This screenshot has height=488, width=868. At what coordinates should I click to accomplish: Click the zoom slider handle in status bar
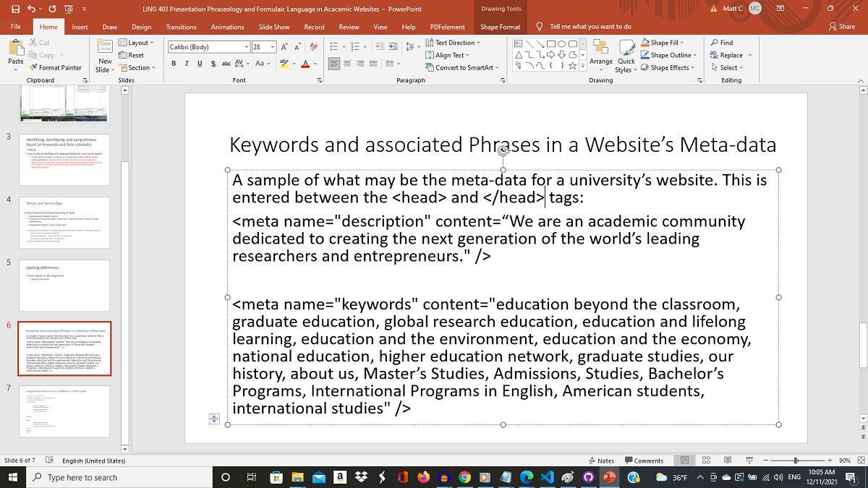point(796,461)
